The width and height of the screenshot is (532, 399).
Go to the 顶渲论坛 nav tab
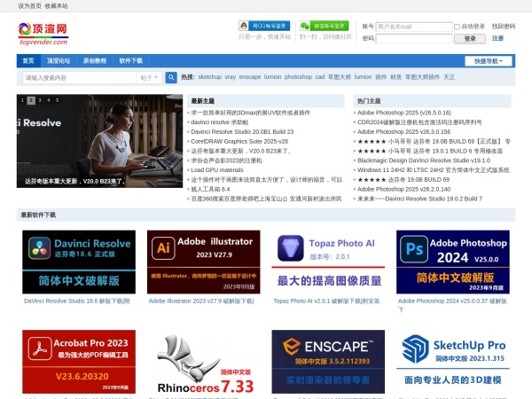coord(59,61)
